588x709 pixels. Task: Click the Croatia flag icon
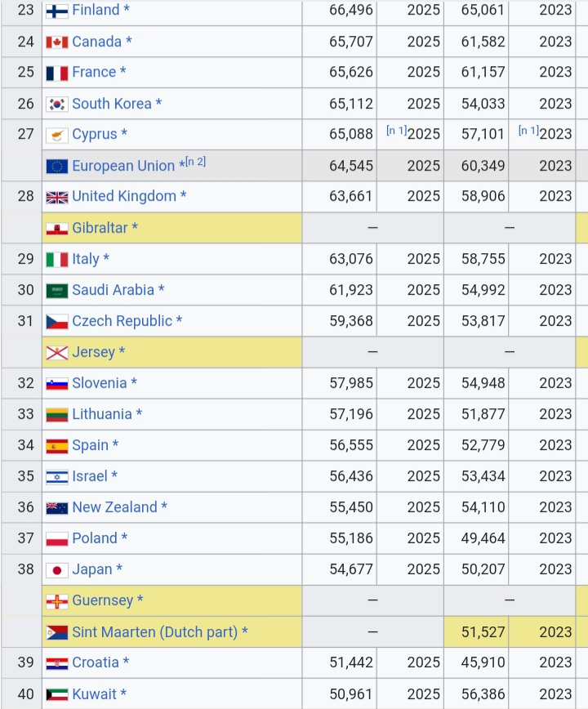click(x=57, y=663)
